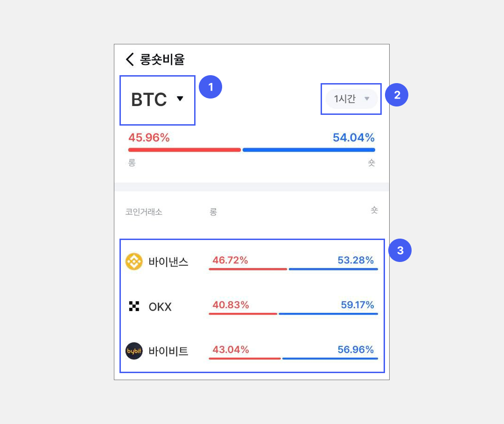Select the 바이비트 exchange name
Viewport: 504px width, 424px height.
[x=168, y=351]
